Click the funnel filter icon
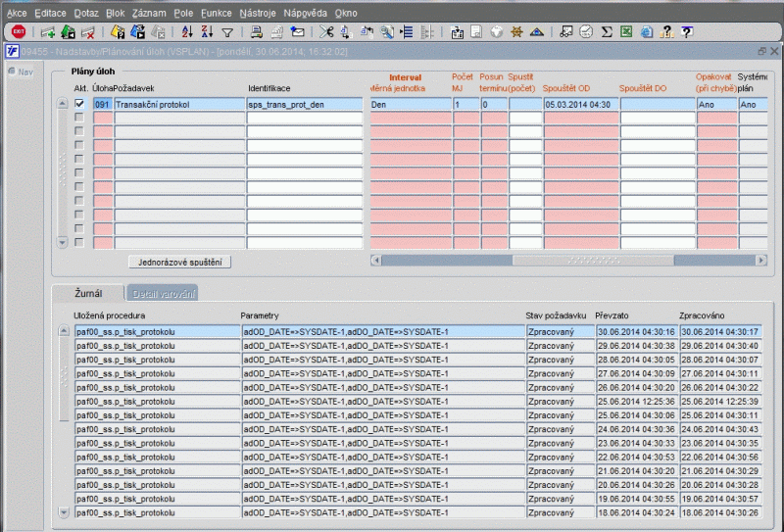The image size is (784, 532). pyautogui.click(x=226, y=32)
